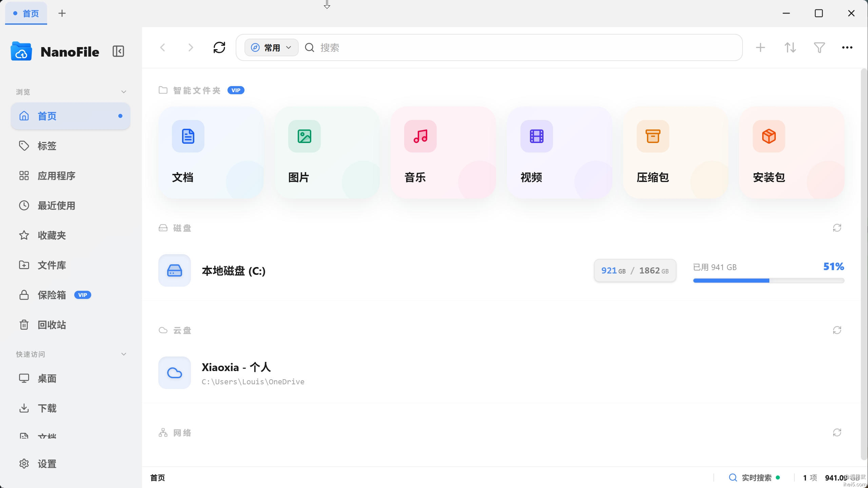This screenshot has height=488, width=868.
Task: Refresh the 磁盘 section
Action: tap(837, 228)
